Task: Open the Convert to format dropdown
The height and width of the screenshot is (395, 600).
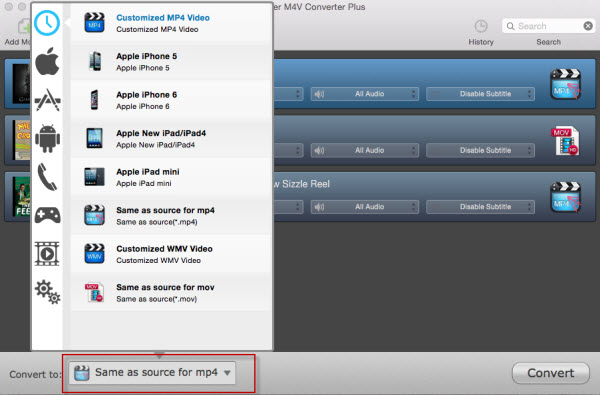Action: point(152,373)
